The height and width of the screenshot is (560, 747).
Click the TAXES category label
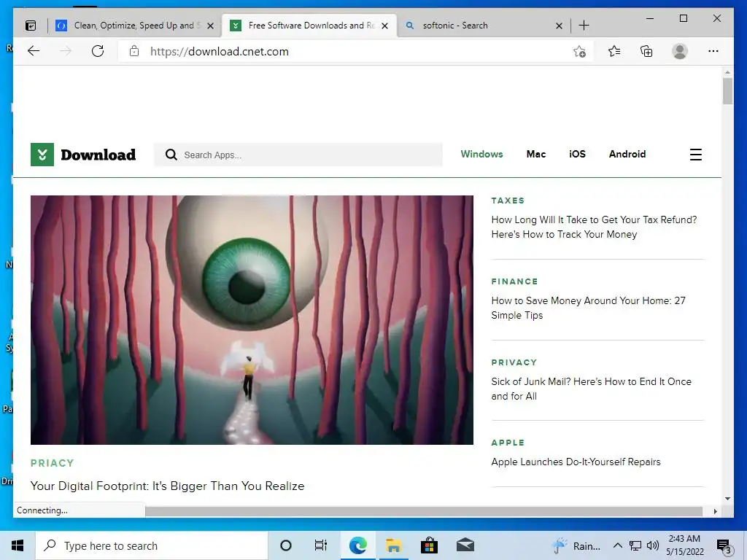[508, 201]
